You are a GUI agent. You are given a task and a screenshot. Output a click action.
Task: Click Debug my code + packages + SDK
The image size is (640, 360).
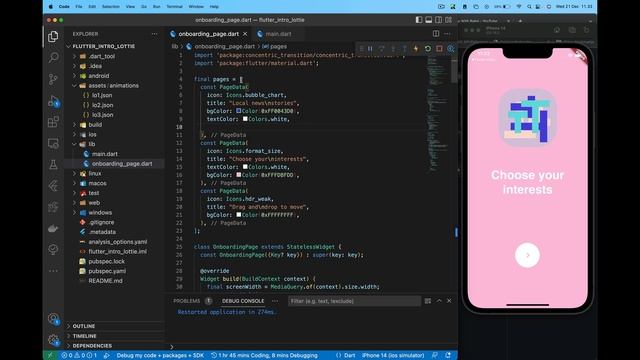click(160, 356)
